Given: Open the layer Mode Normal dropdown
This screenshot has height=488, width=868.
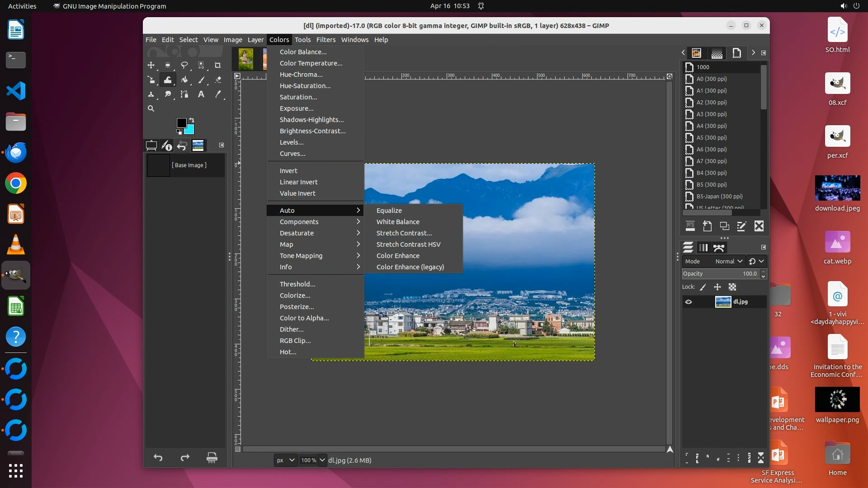Looking at the screenshot, I should [x=729, y=261].
